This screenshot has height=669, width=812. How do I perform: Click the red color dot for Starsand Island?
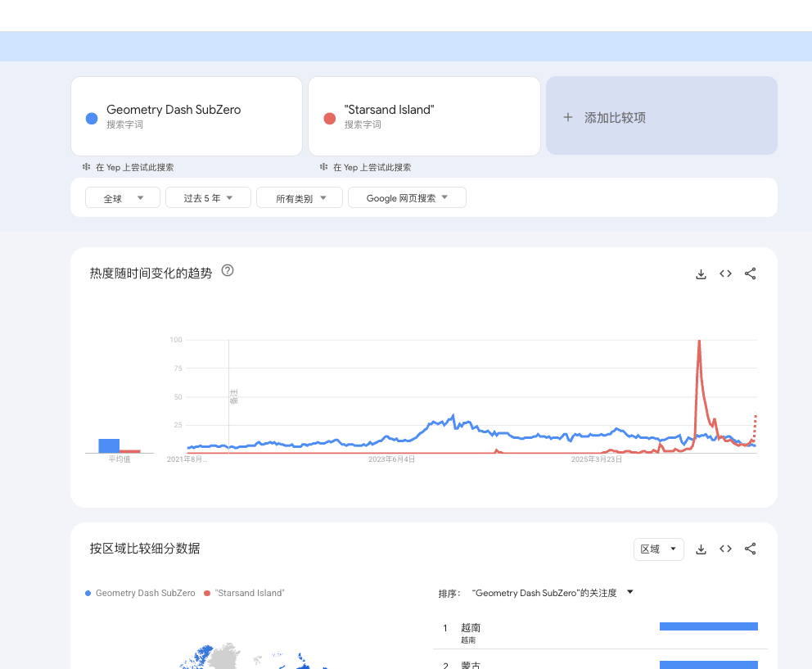[329, 119]
